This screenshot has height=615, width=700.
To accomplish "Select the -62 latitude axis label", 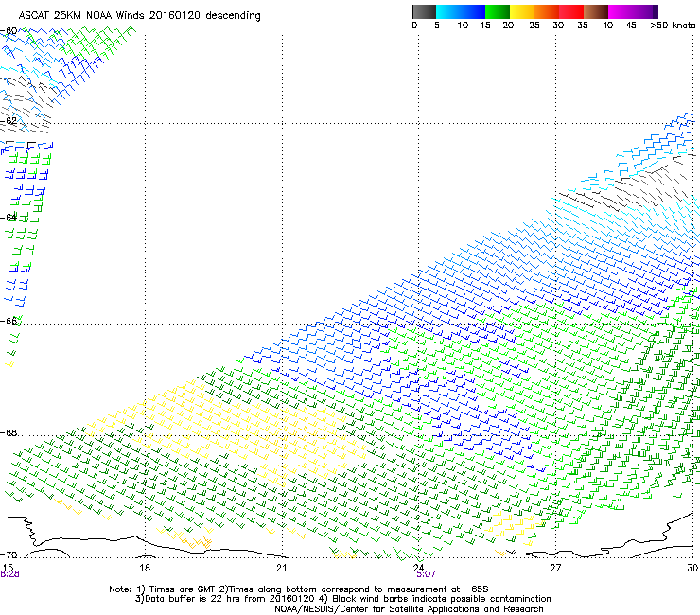I will point(9,120).
